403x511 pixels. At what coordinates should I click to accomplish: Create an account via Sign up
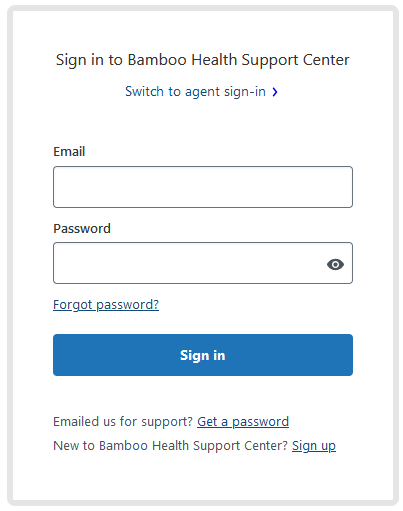[314, 446]
